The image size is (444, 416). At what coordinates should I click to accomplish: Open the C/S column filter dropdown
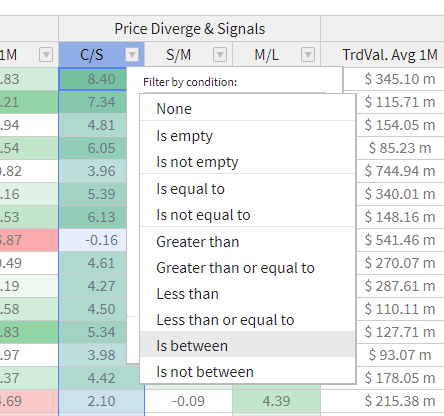pyautogui.click(x=132, y=54)
